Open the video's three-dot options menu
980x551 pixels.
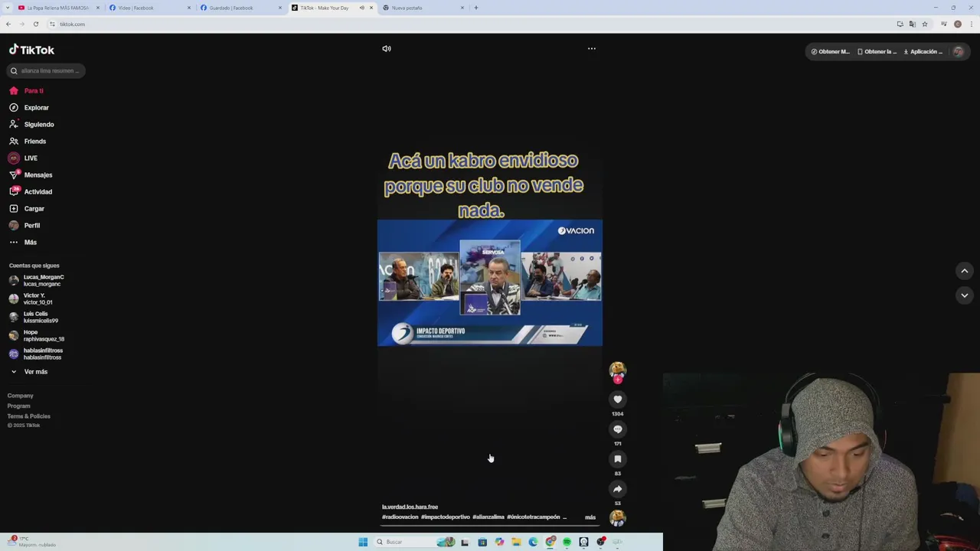click(x=592, y=48)
